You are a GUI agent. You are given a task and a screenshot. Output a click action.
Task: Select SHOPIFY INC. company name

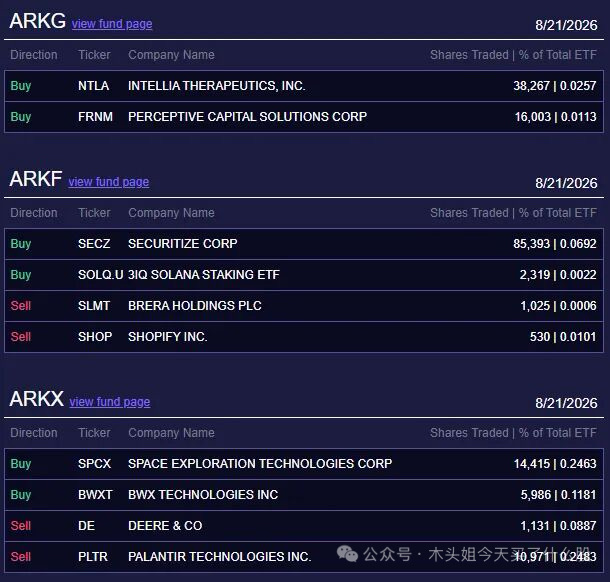click(x=168, y=337)
